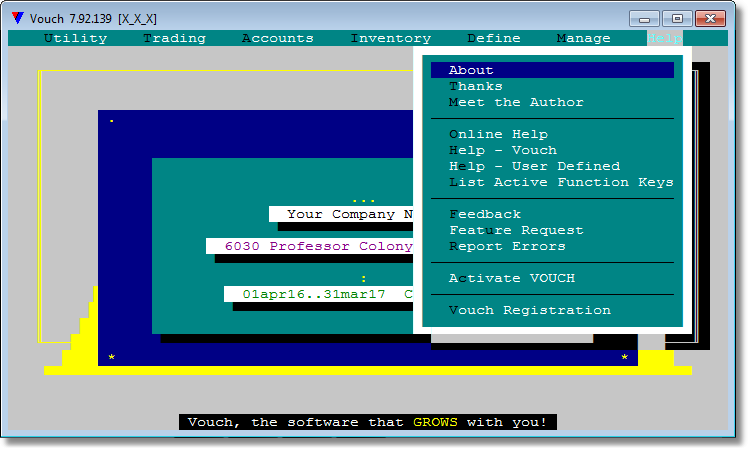748x450 pixels.
Task: Open the Define menu
Action: [494, 38]
